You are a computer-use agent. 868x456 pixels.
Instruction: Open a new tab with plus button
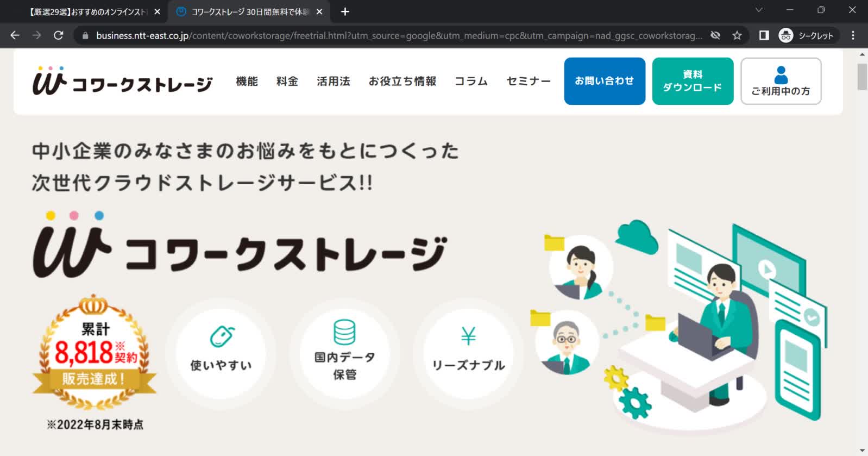tap(345, 11)
